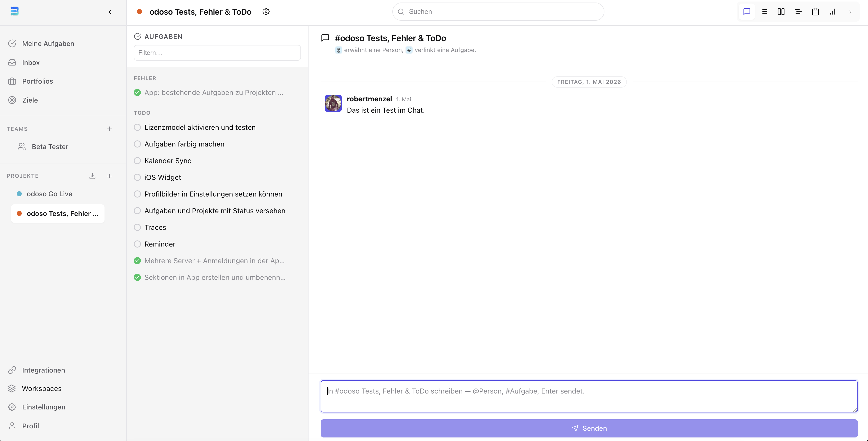Click the Portfolios briefcase icon
This screenshot has height=441, width=868.
12,81
